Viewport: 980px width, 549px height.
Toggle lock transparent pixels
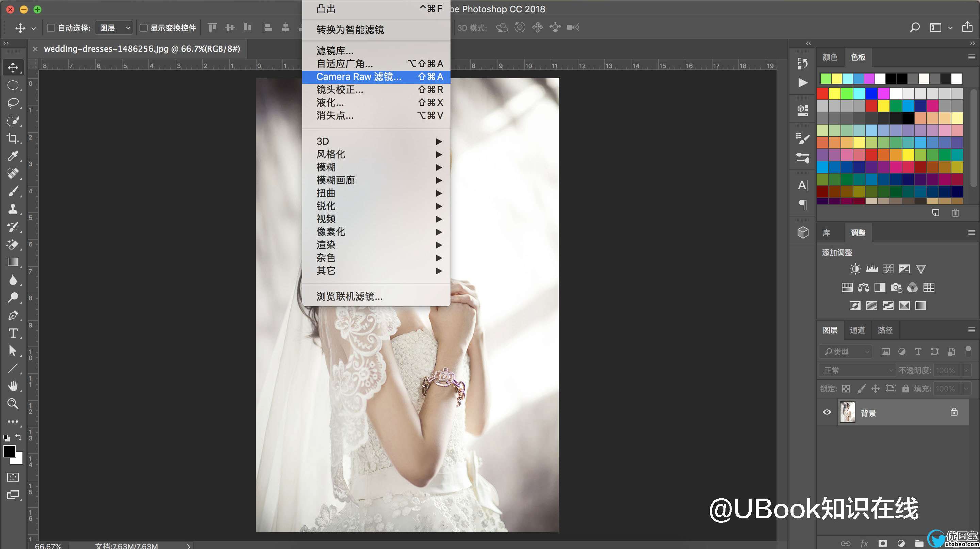tap(846, 388)
